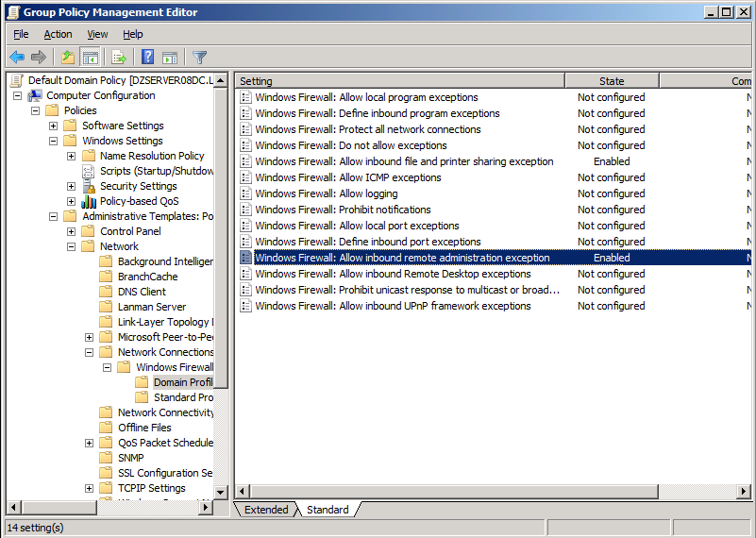Image resolution: width=756 pixels, height=538 pixels.
Task: Click the policy icon beside Prohibit notifications
Action: point(246,210)
